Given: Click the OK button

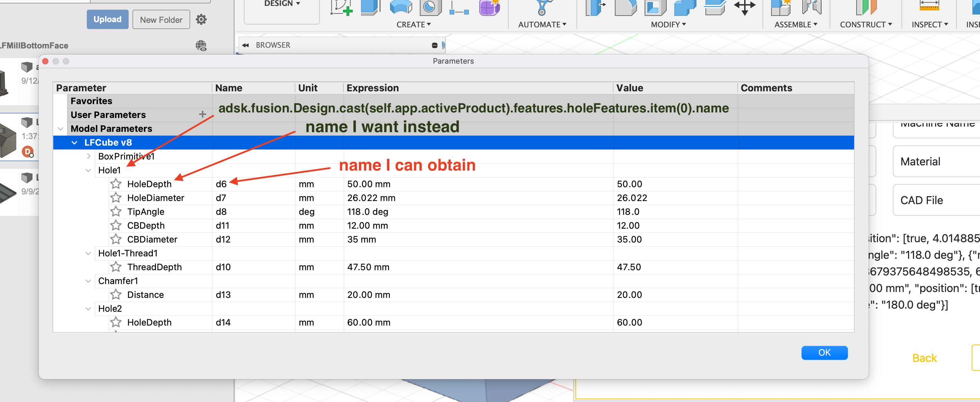Looking at the screenshot, I should [824, 353].
